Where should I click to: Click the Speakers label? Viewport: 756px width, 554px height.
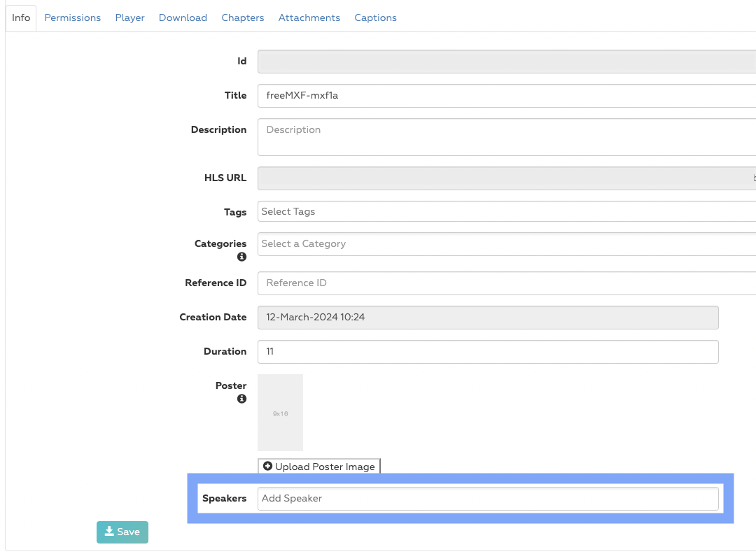click(x=224, y=499)
